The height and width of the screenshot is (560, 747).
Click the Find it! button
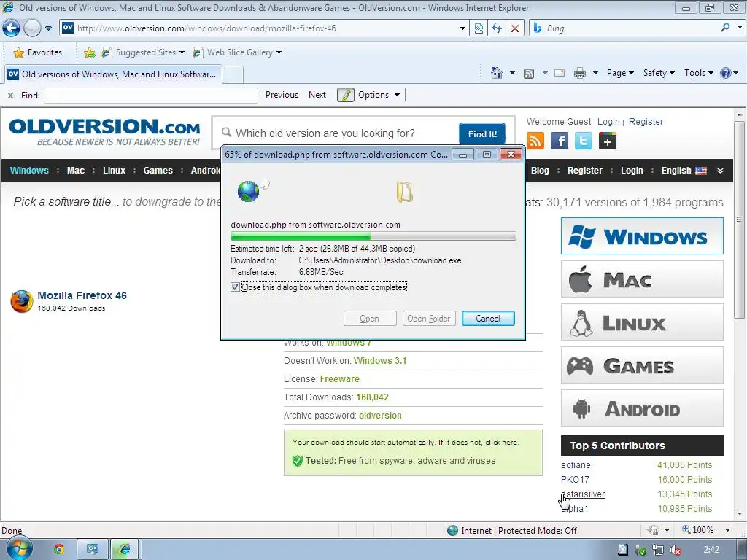tap(482, 134)
